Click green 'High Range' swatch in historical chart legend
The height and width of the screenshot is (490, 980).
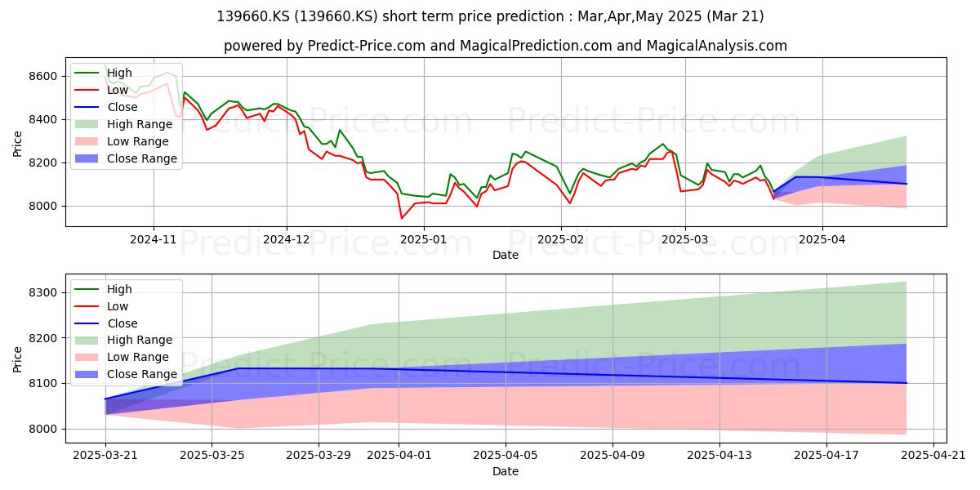[x=88, y=124]
